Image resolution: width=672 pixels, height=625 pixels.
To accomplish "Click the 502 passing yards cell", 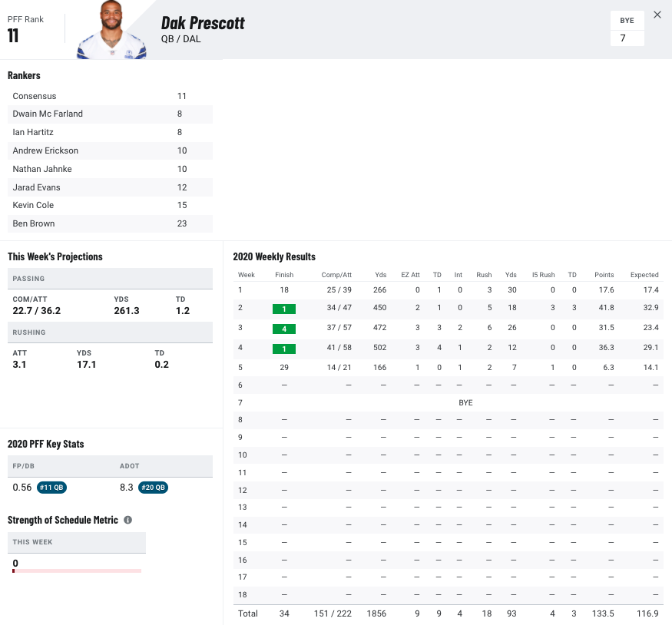I will (379, 347).
